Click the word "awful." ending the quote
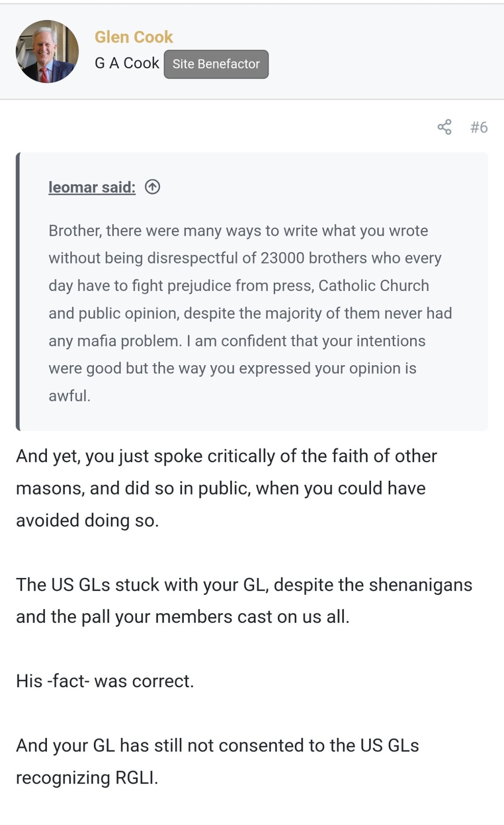The image size is (504, 825). [70, 396]
